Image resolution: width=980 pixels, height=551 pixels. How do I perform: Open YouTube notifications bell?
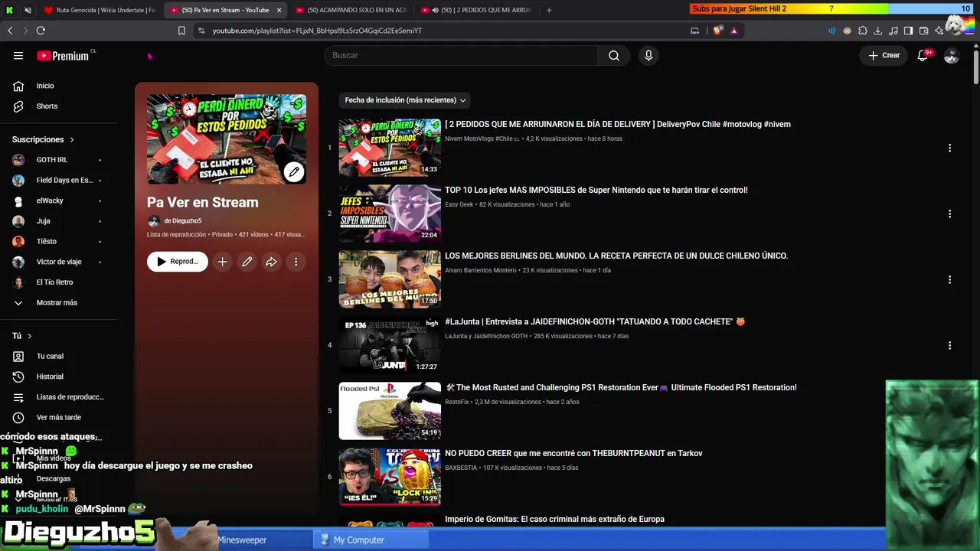click(923, 55)
